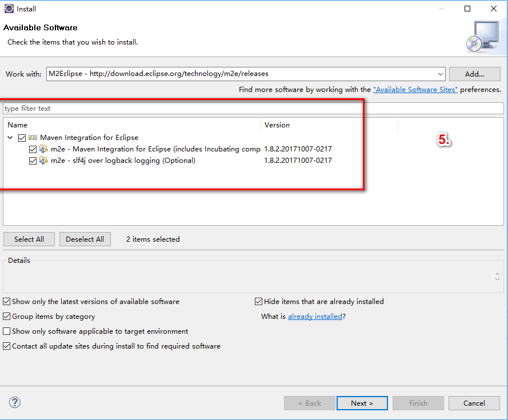Uncheck Maven Integration for Eclipse category checkbox
The image size is (508, 420).
coord(22,138)
